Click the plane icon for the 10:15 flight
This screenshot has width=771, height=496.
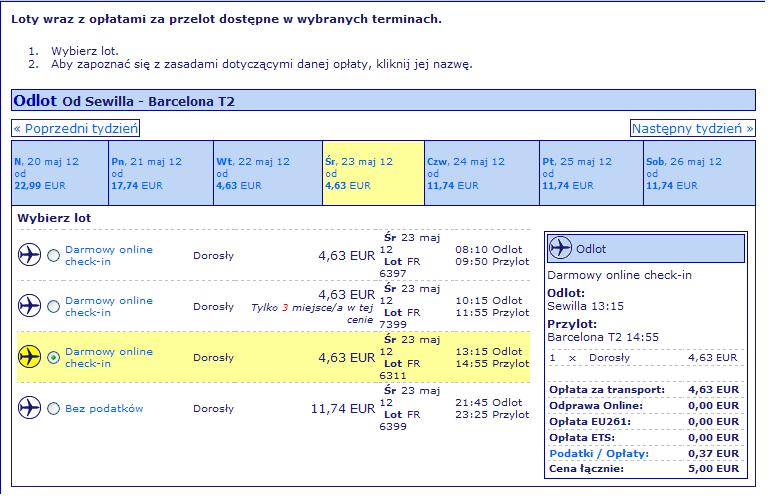[30, 306]
